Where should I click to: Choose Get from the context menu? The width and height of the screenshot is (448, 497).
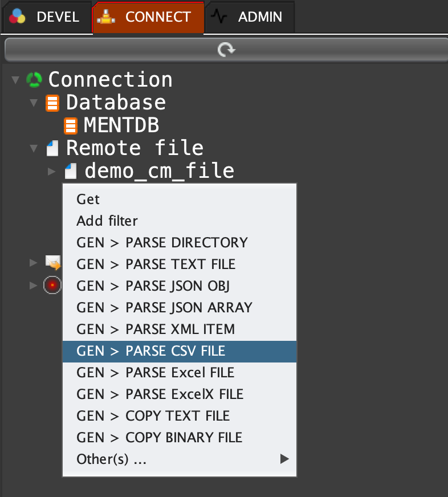pyautogui.click(x=88, y=199)
